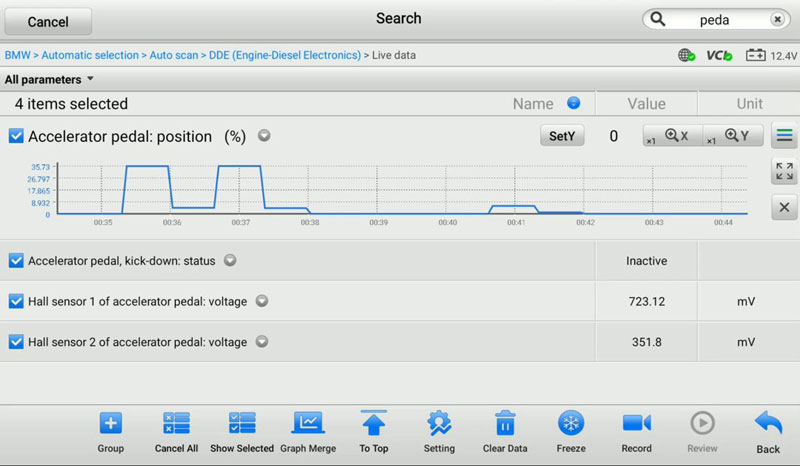Click the To Top arrow icon
The width and height of the screenshot is (800, 466).
click(x=373, y=424)
